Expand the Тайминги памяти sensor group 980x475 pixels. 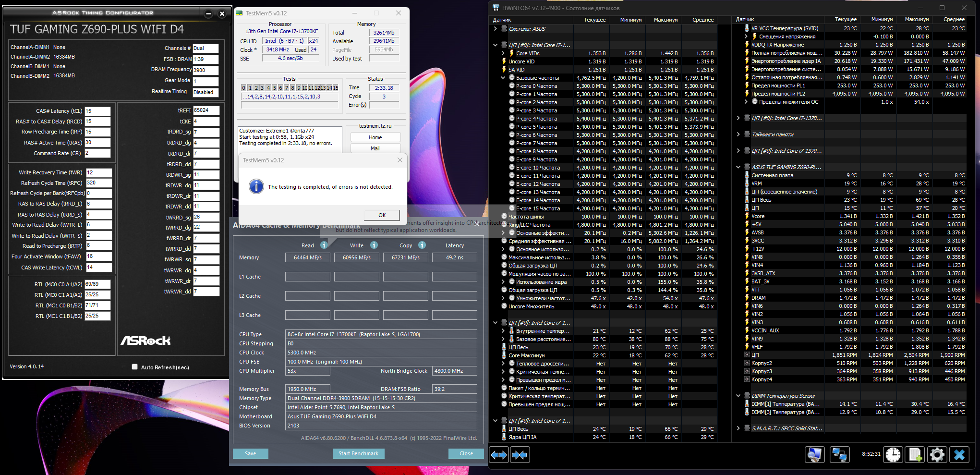[x=738, y=134]
